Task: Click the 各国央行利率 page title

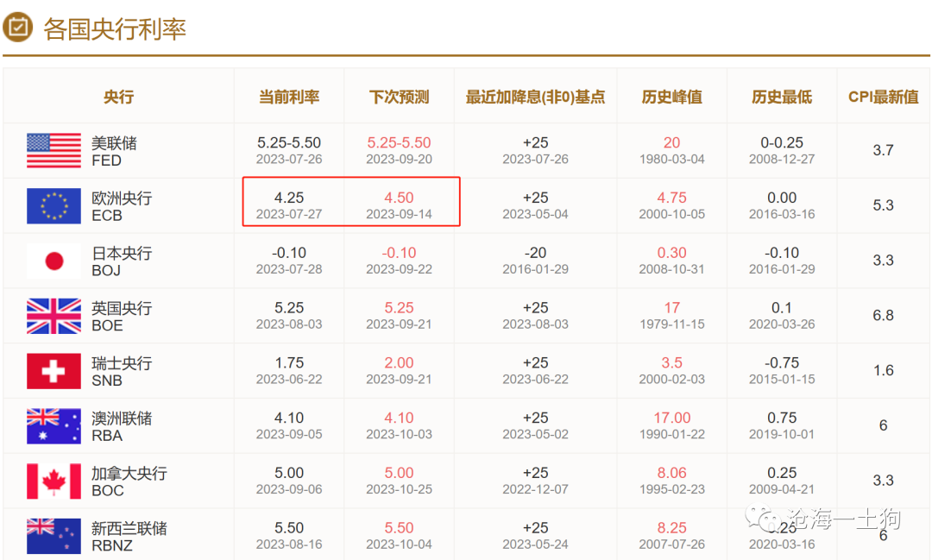Action: 115,28
